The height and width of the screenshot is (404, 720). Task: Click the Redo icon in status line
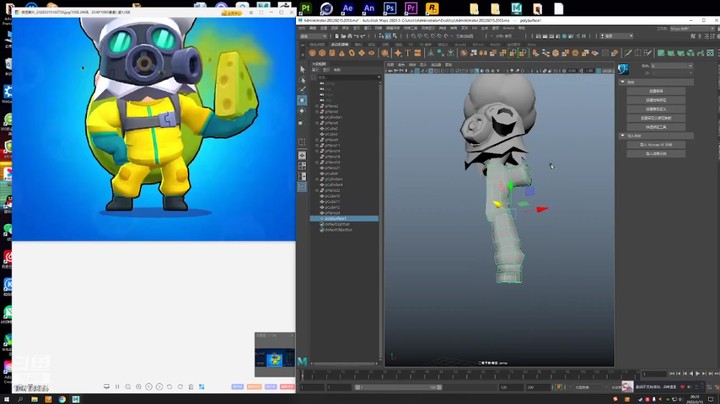[x=363, y=36]
